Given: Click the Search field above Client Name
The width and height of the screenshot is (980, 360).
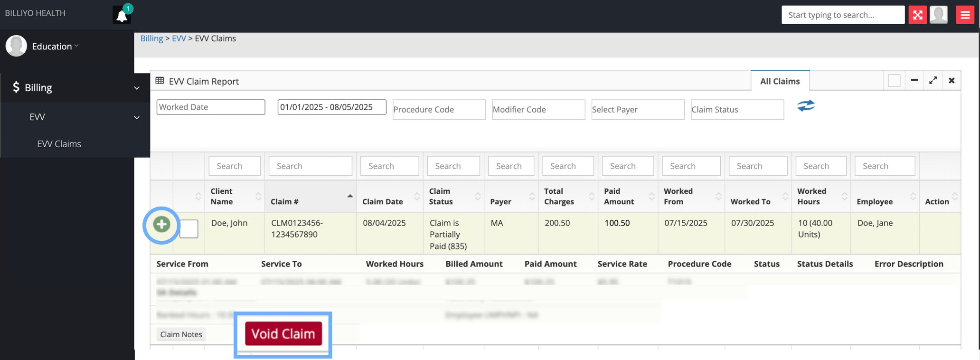Looking at the screenshot, I should coord(235,166).
